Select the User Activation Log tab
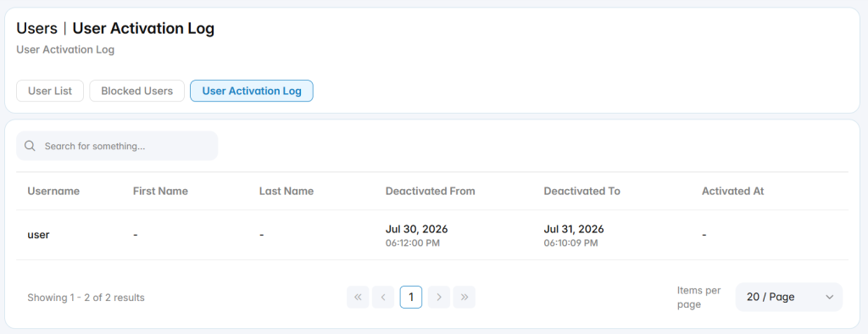 (252, 91)
